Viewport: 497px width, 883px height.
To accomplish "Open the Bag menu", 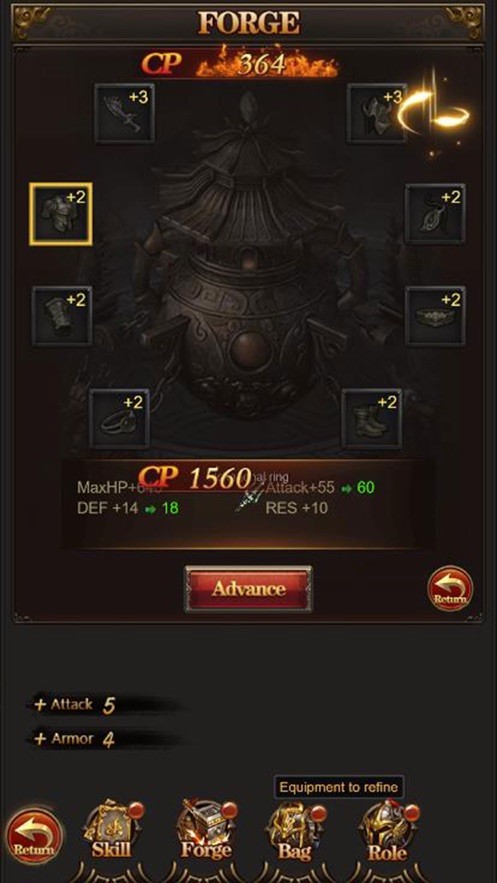I will (295, 832).
